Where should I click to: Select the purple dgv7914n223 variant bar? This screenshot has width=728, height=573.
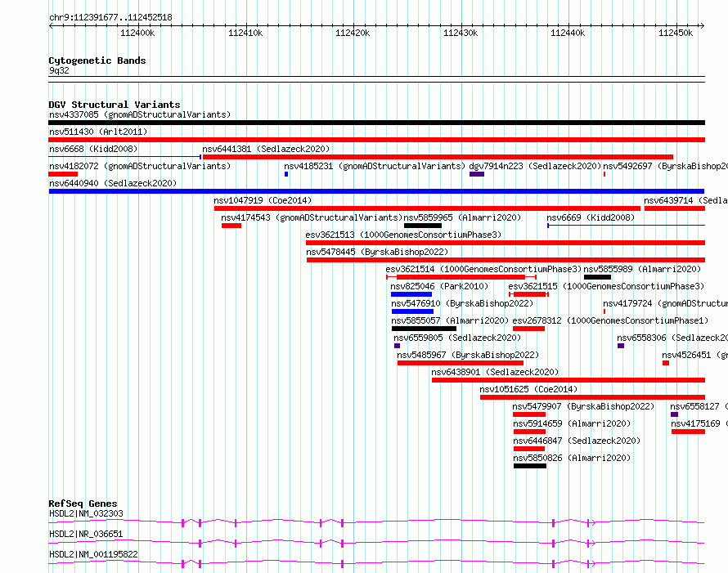click(477, 174)
